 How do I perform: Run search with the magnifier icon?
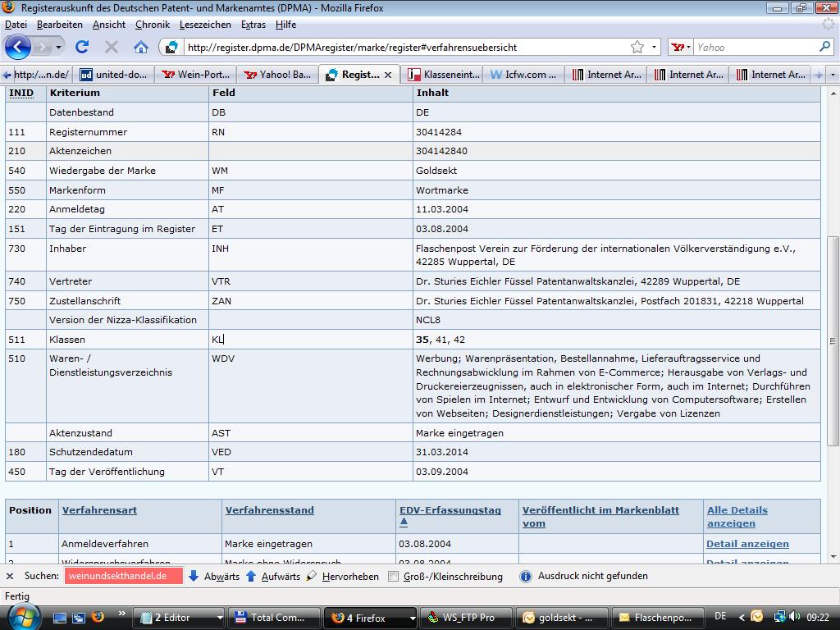pyautogui.click(x=824, y=47)
